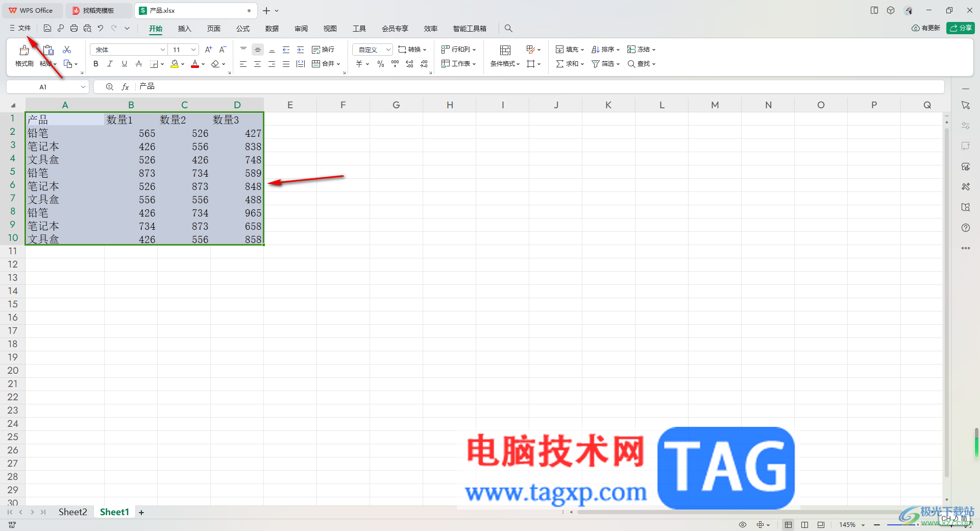Open the Rows and Columns (行和列) menu
980x531 pixels.
pyautogui.click(x=458, y=50)
